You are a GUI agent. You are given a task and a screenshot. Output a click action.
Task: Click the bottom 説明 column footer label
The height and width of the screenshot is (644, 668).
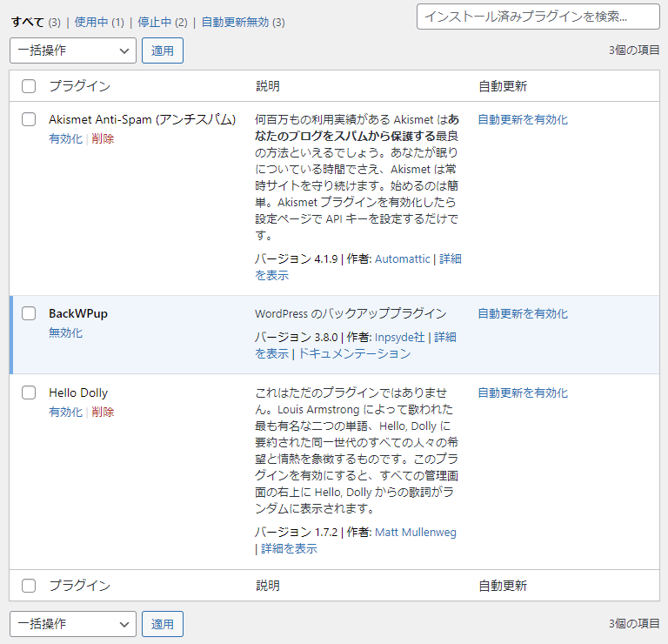click(268, 586)
